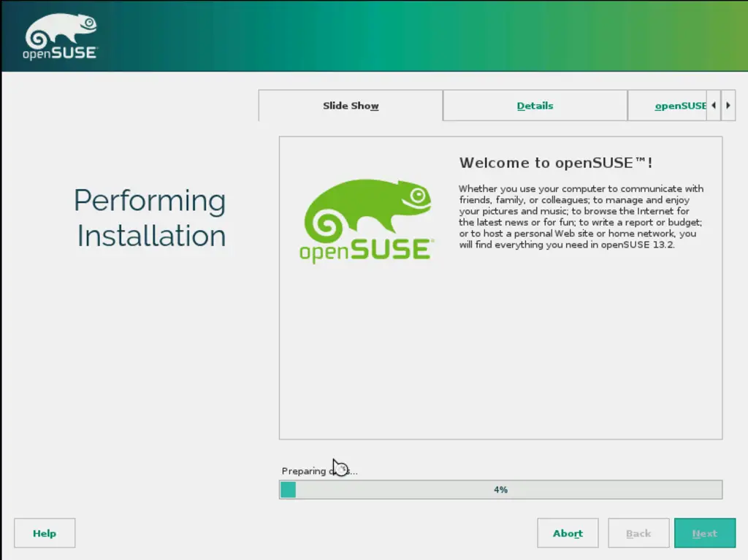Click the "Preparing disks..." status label
This screenshot has width=748, height=560.
[x=319, y=471]
